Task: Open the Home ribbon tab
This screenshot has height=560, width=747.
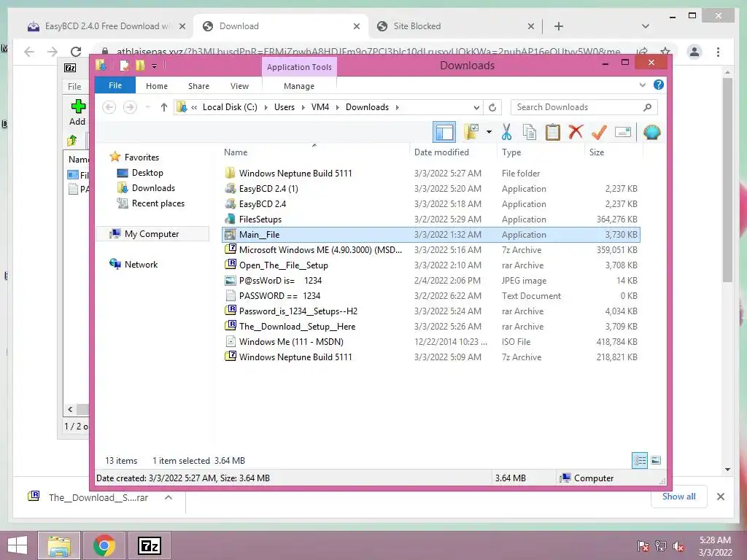Action: [157, 86]
